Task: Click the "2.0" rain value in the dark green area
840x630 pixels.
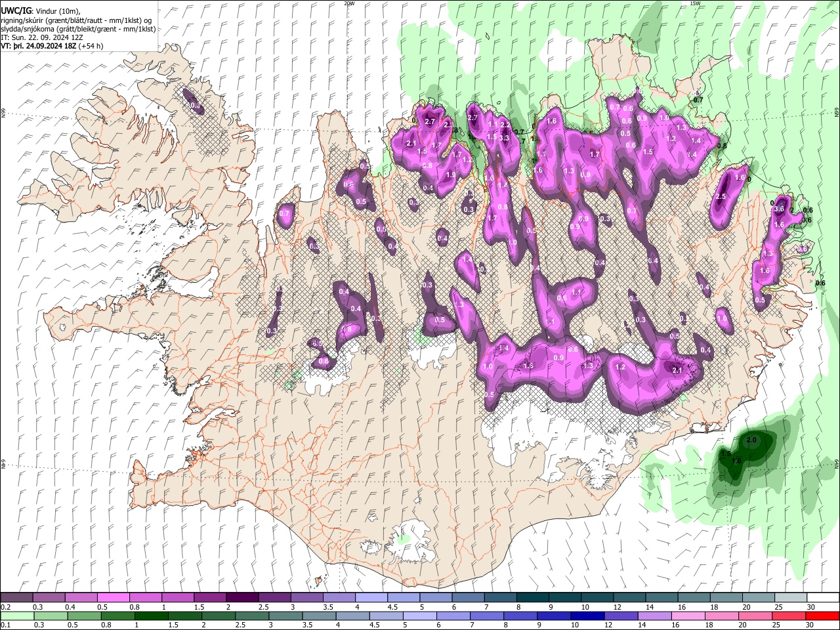Action: click(x=752, y=440)
